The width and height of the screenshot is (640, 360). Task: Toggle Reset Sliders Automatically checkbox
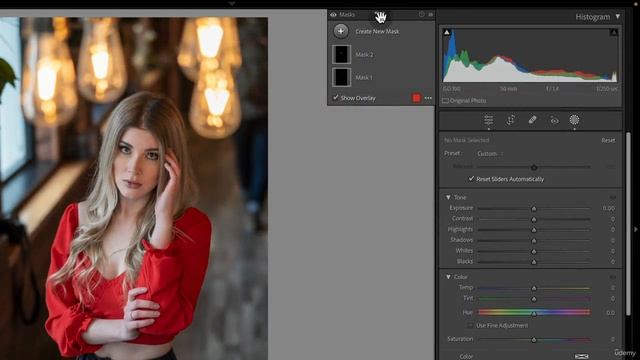[471, 179]
